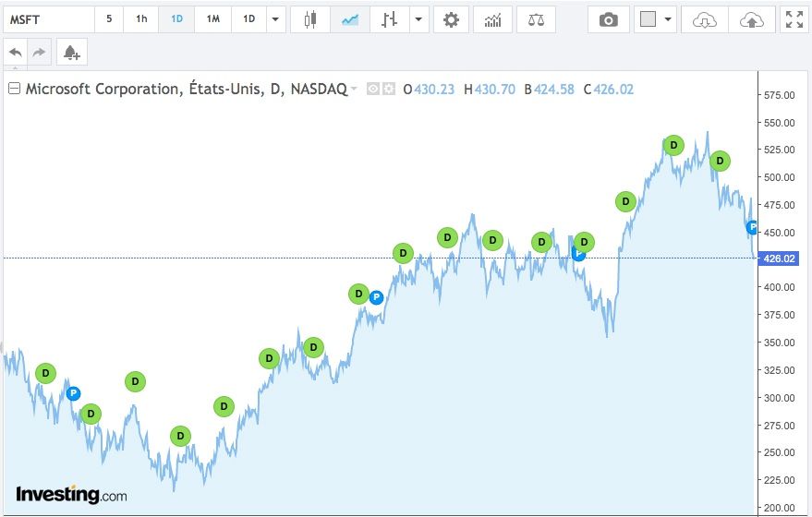Switch to the 1M interval
Screen dimensions: 812x517
212,19
